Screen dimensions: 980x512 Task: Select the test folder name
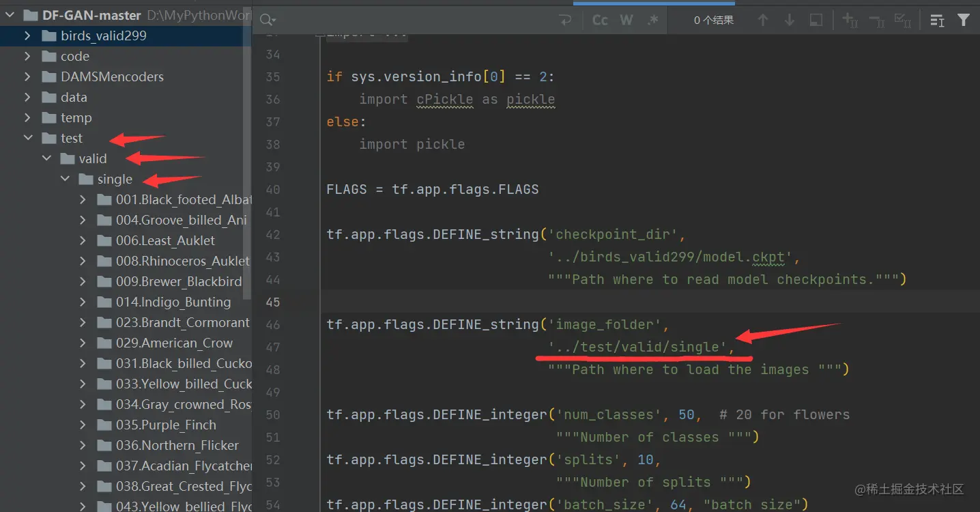(72, 138)
